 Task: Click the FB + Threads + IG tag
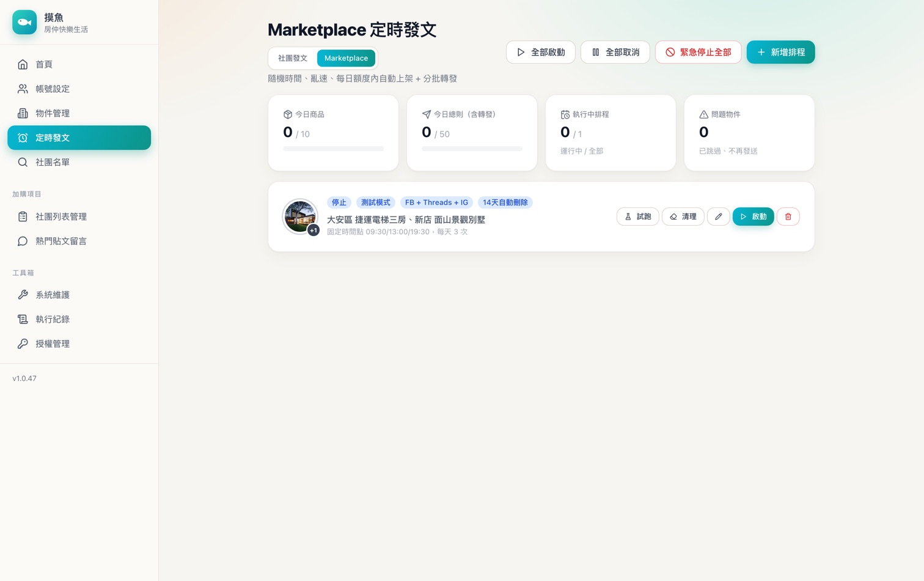436,202
